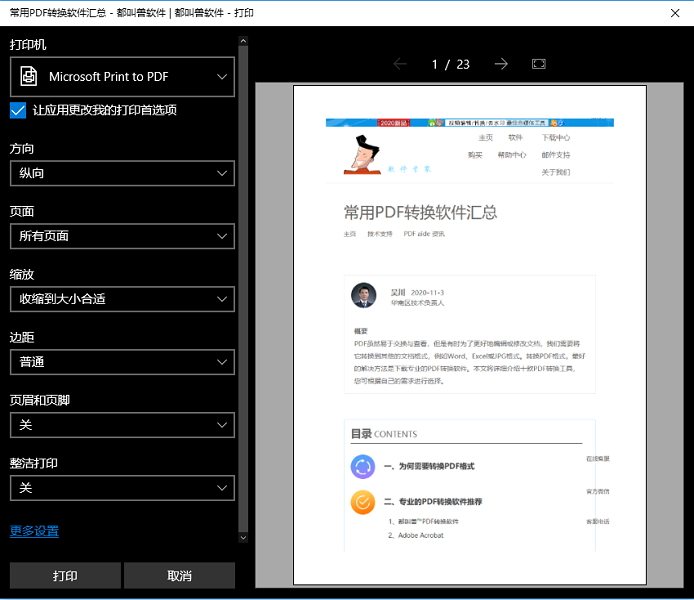Open the 整洁打印 dropdown
The width and height of the screenshot is (694, 600).
[122, 488]
